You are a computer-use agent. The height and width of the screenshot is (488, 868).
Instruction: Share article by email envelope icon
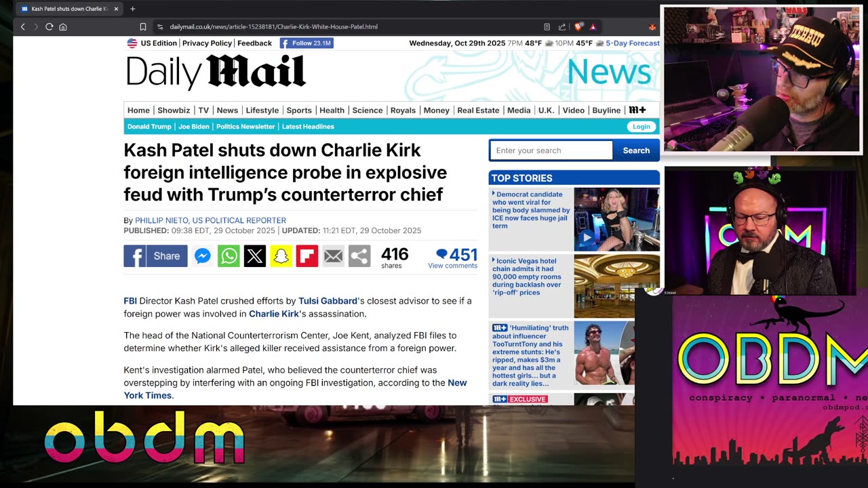tap(333, 256)
